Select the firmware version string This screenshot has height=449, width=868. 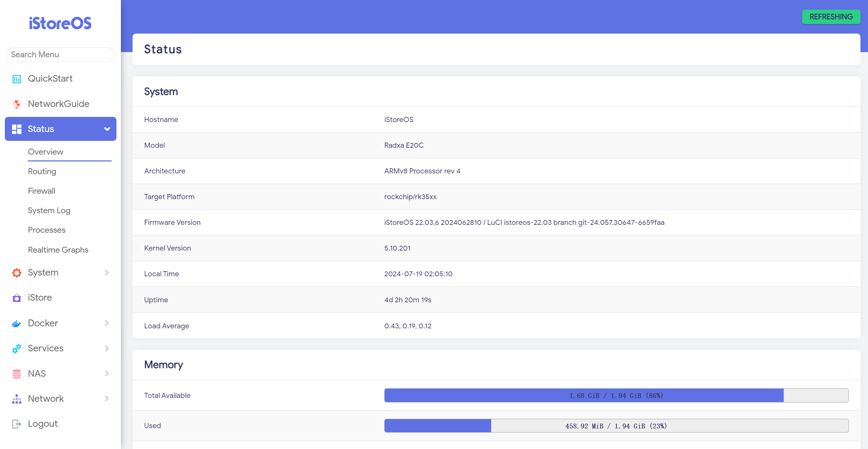[524, 222]
